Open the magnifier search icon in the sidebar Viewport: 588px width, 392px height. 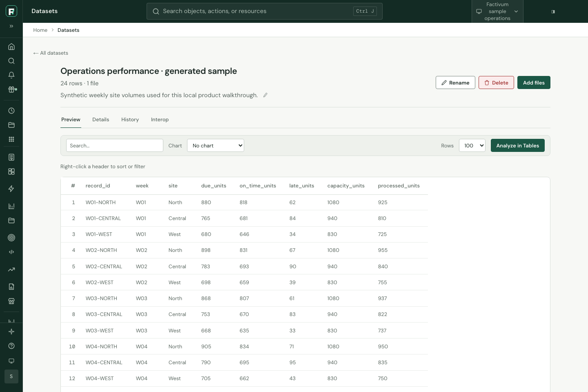coord(11,61)
